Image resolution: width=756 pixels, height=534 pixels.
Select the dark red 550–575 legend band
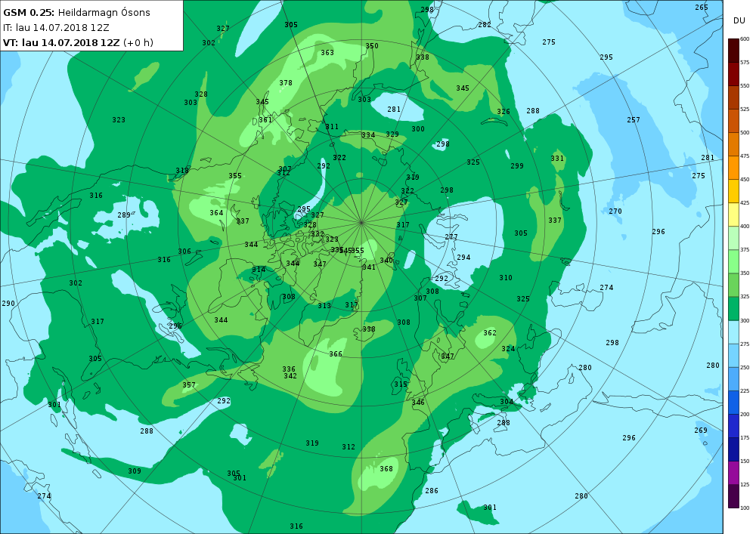click(733, 74)
